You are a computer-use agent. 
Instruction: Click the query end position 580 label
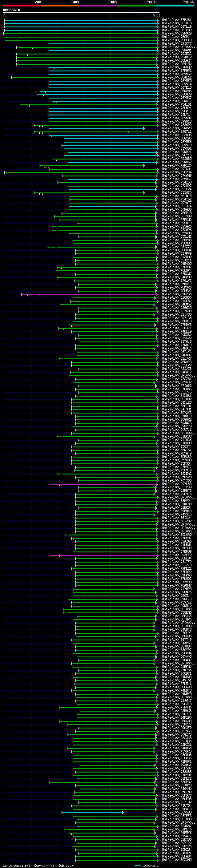155,15
